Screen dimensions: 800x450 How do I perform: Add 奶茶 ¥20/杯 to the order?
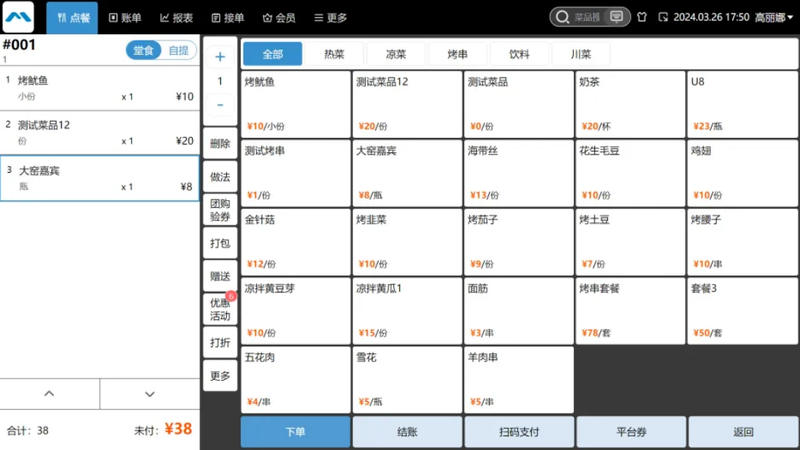(631, 105)
